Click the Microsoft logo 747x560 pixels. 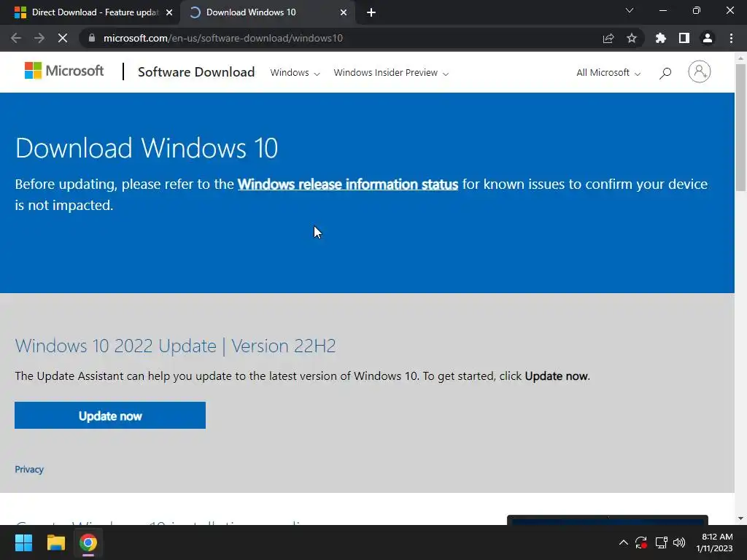[64, 71]
